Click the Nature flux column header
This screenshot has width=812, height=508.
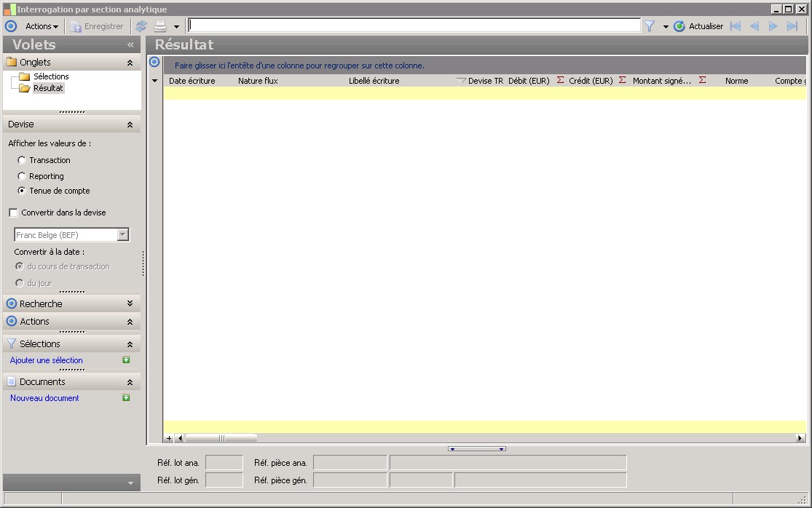[258, 81]
